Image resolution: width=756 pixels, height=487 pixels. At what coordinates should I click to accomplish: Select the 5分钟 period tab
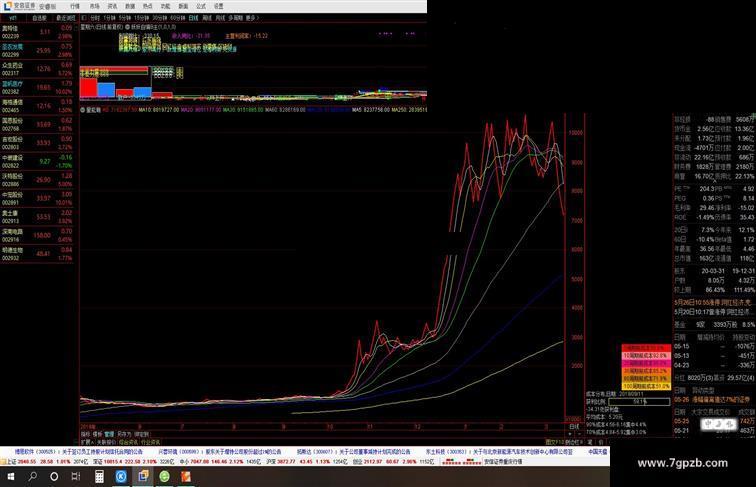pyautogui.click(x=124, y=18)
